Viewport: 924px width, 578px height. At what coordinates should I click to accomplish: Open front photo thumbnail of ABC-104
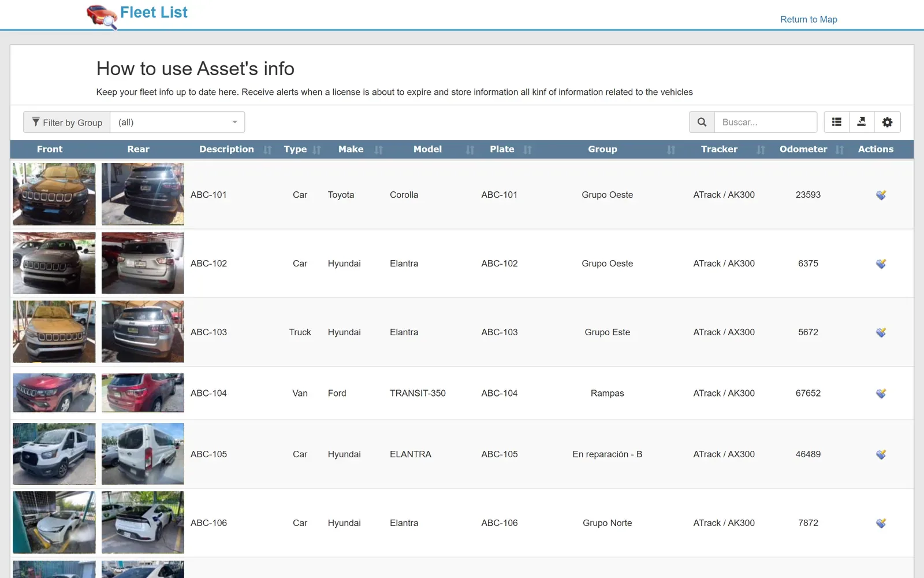click(54, 392)
